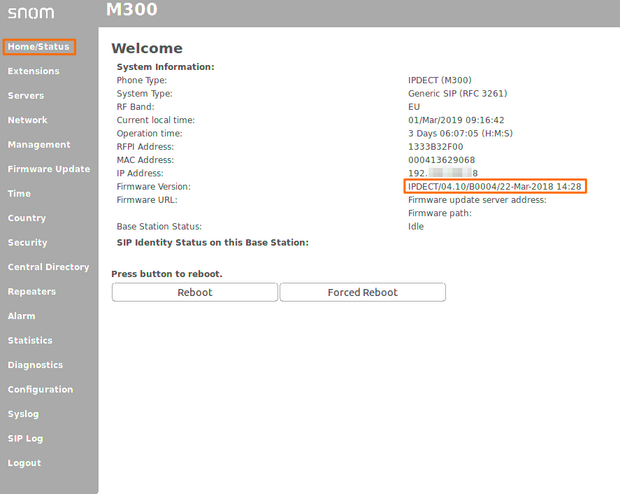Select the Country menu item
620x494 pixels.
pos(27,218)
